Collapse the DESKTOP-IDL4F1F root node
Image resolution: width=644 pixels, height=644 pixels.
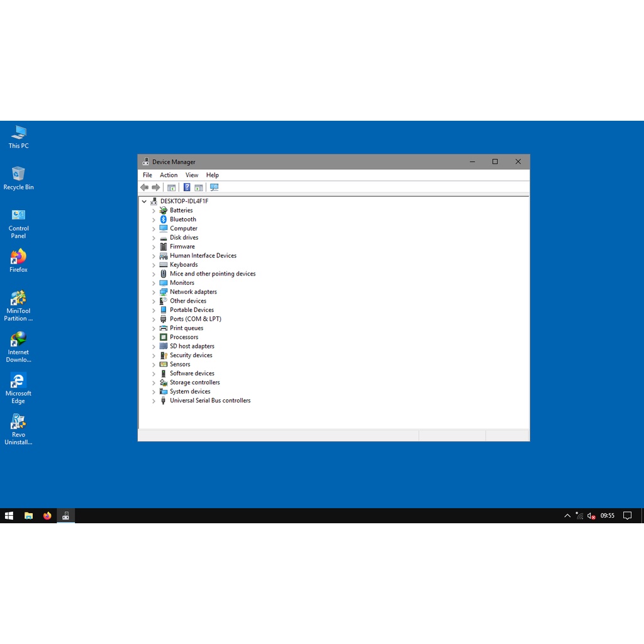[144, 201]
